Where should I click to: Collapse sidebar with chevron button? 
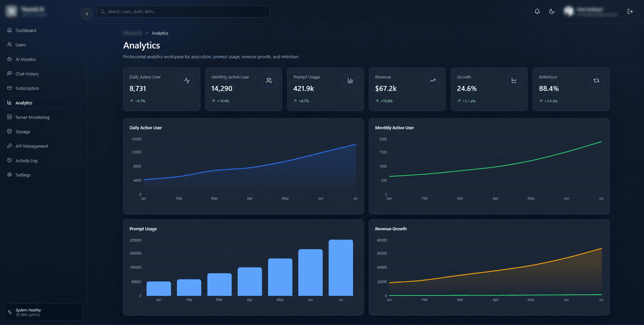[87, 14]
